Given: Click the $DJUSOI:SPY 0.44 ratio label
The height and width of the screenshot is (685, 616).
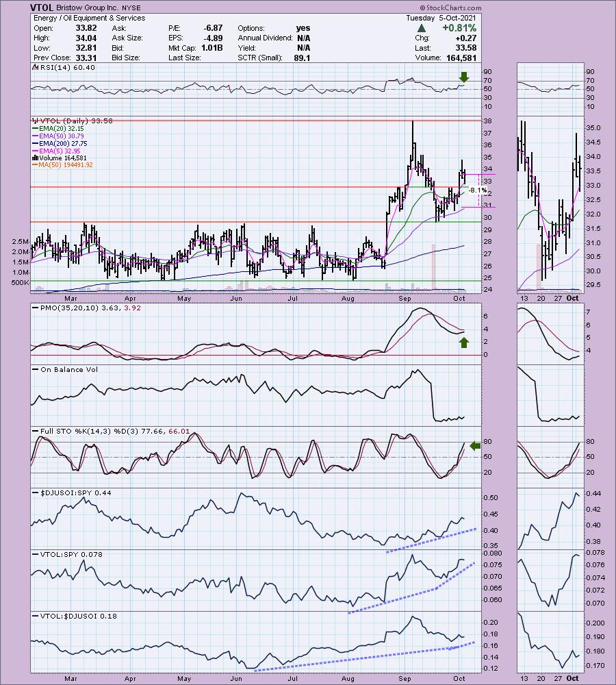Looking at the screenshot, I should [x=75, y=493].
